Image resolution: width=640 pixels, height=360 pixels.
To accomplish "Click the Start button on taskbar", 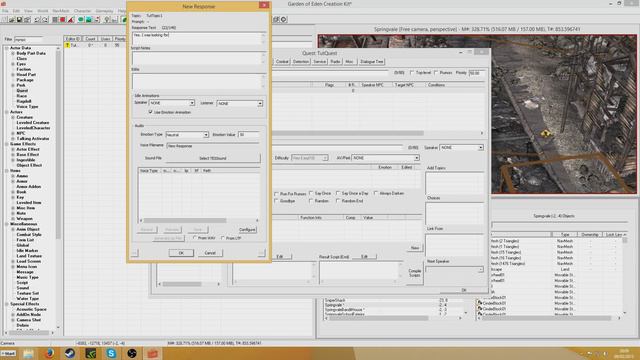I will tap(8, 353).
